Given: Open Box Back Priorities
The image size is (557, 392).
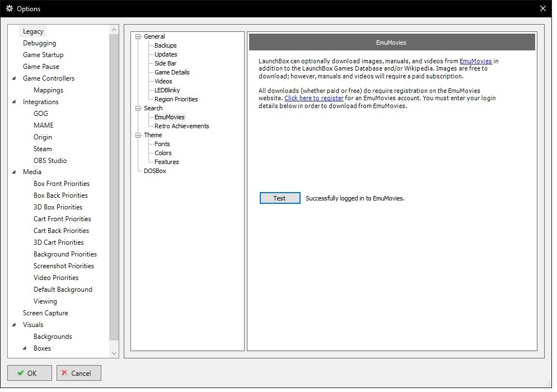Looking at the screenshot, I should [x=60, y=195].
